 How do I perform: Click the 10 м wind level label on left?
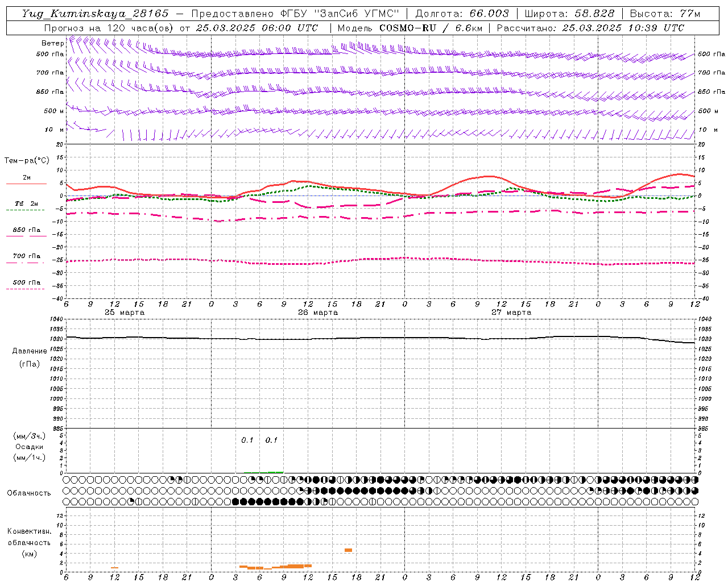(54, 130)
